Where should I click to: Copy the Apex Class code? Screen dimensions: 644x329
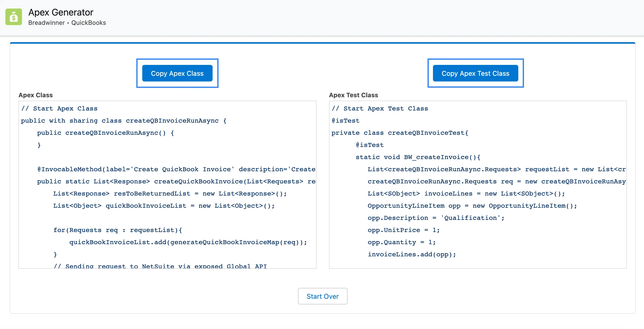tap(177, 73)
